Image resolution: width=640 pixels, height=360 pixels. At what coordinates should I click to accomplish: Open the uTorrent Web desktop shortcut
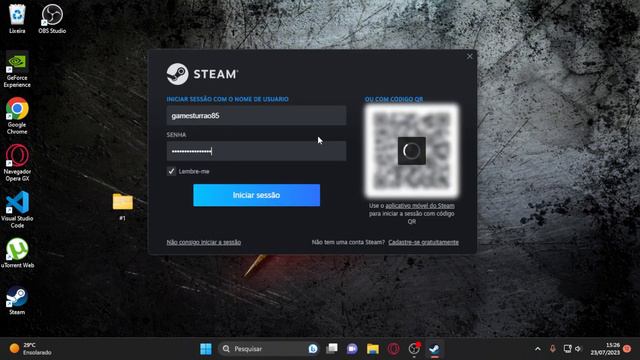(17, 253)
